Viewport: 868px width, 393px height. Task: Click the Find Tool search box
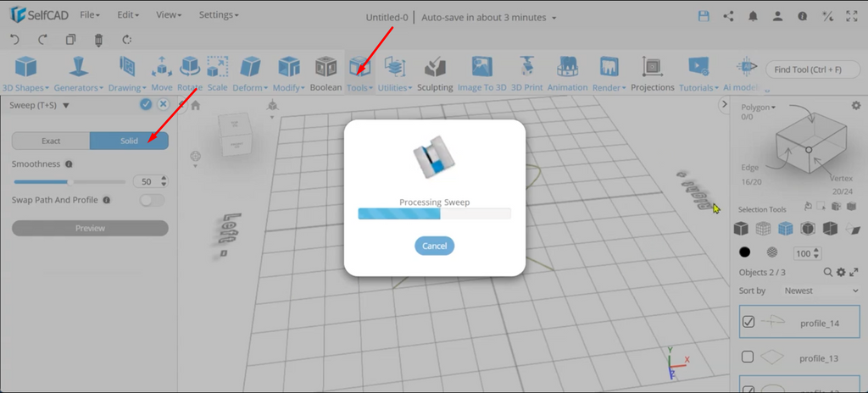pyautogui.click(x=813, y=69)
